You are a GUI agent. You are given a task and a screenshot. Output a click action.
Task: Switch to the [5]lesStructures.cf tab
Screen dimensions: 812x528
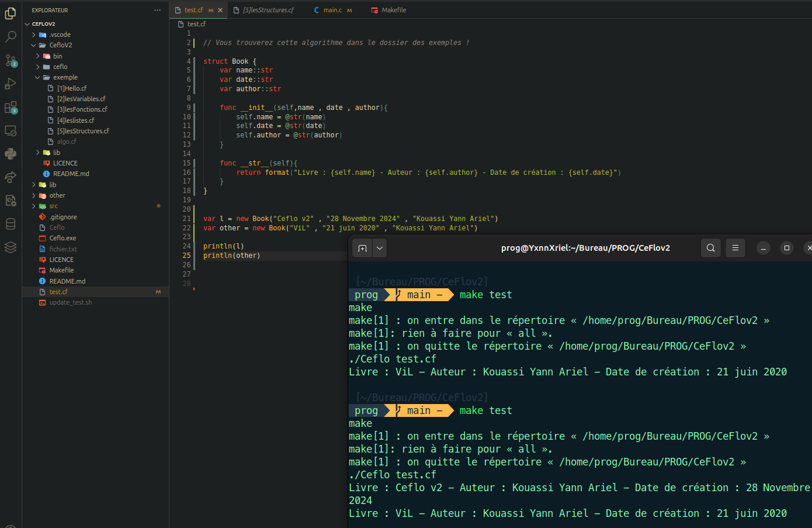pyautogui.click(x=268, y=10)
